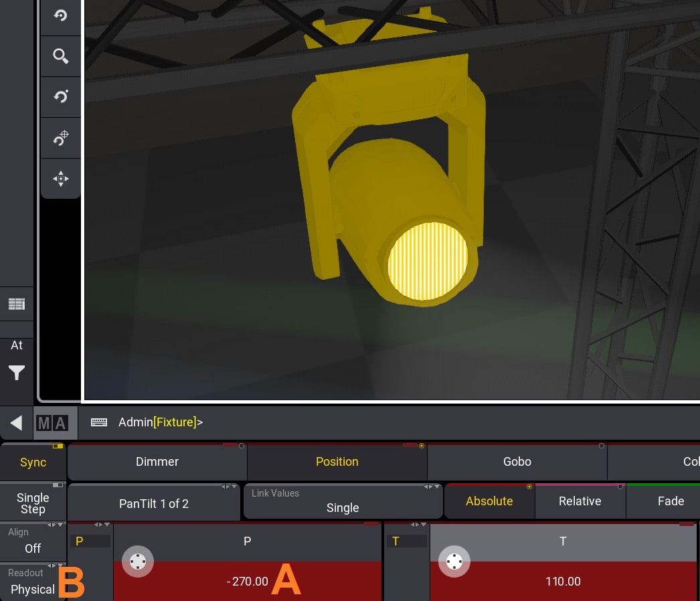700x601 pixels.
Task: Open the Align Off dropdown
Action: coord(33,541)
